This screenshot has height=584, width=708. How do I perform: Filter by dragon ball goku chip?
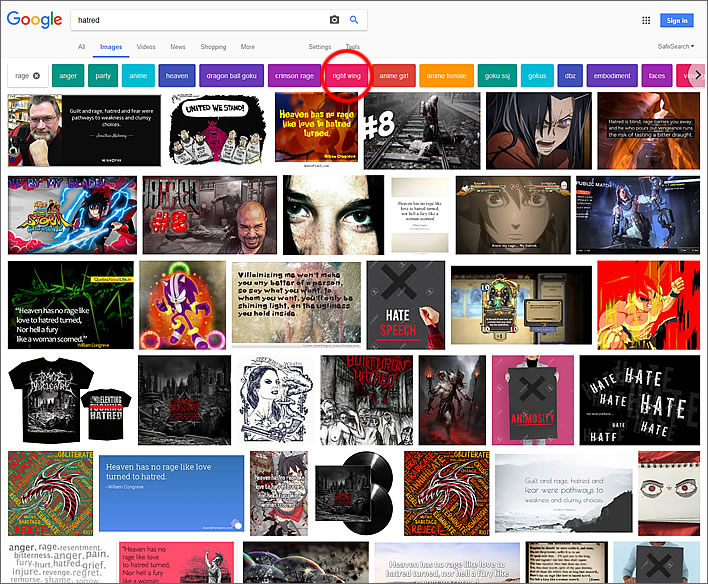pyautogui.click(x=232, y=76)
